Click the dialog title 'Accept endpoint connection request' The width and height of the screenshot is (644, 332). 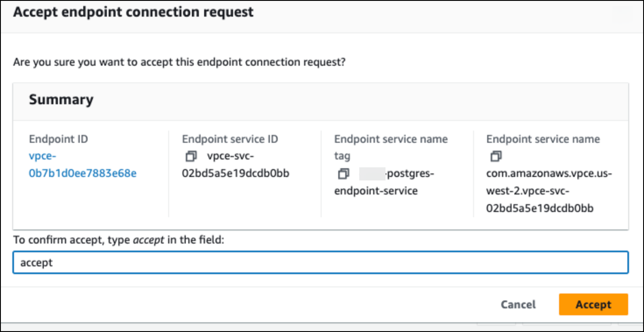tap(133, 12)
